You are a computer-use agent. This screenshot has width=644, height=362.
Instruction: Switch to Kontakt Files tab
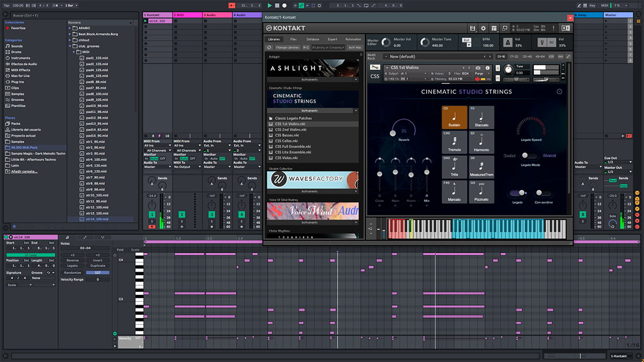(x=294, y=39)
